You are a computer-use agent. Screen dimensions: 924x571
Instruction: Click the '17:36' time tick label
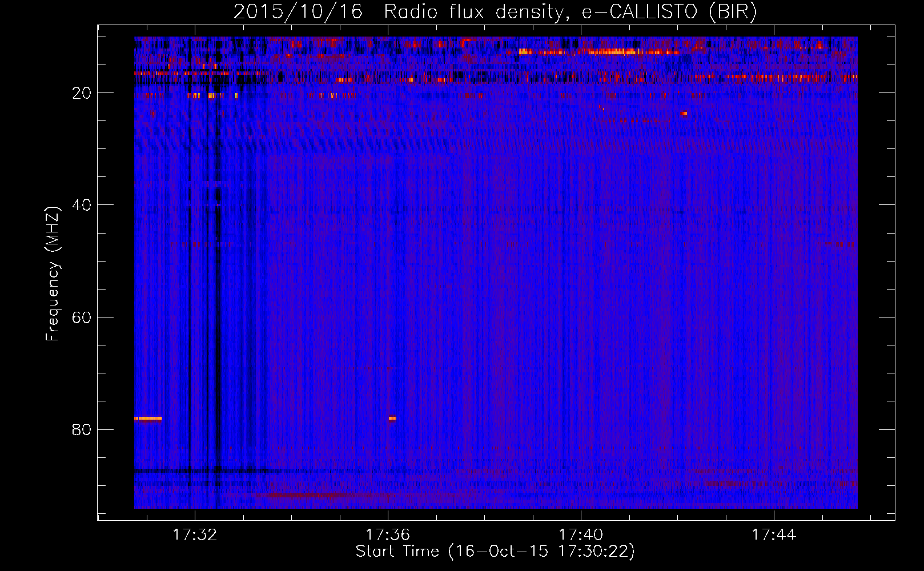388,534
